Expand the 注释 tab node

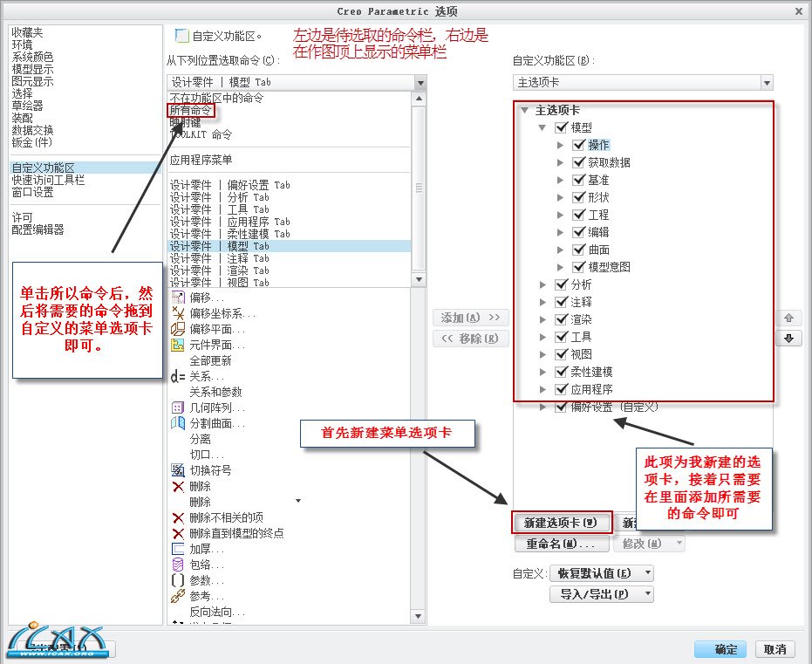tap(542, 302)
